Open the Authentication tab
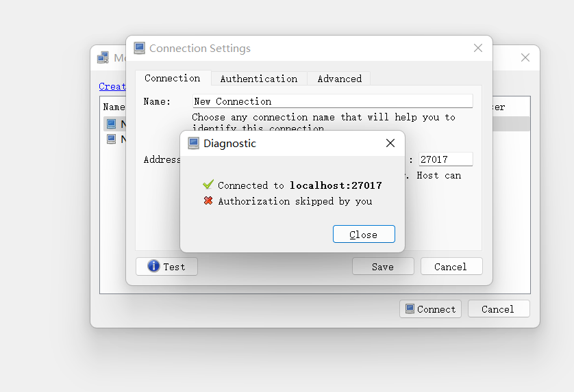Viewport: 574px width, 392px height. pyautogui.click(x=259, y=79)
